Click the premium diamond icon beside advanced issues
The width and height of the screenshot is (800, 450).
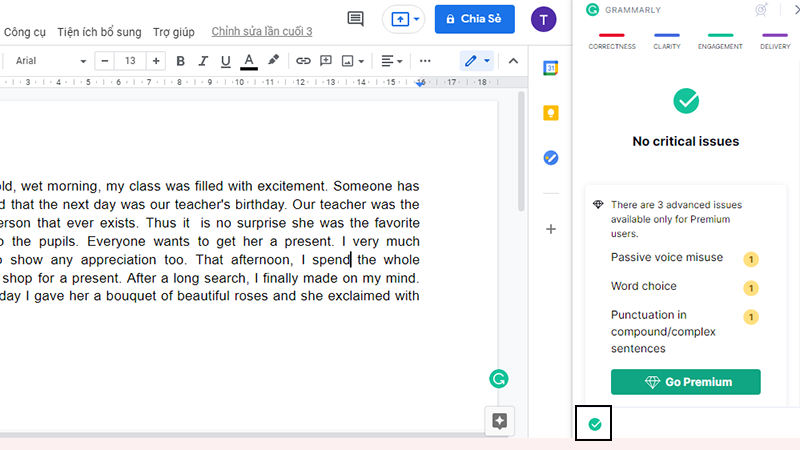point(598,205)
